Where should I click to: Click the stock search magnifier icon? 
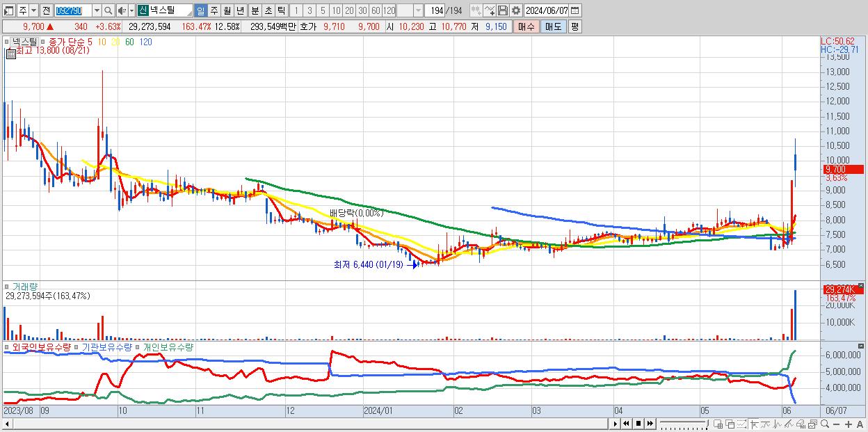pos(108,10)
